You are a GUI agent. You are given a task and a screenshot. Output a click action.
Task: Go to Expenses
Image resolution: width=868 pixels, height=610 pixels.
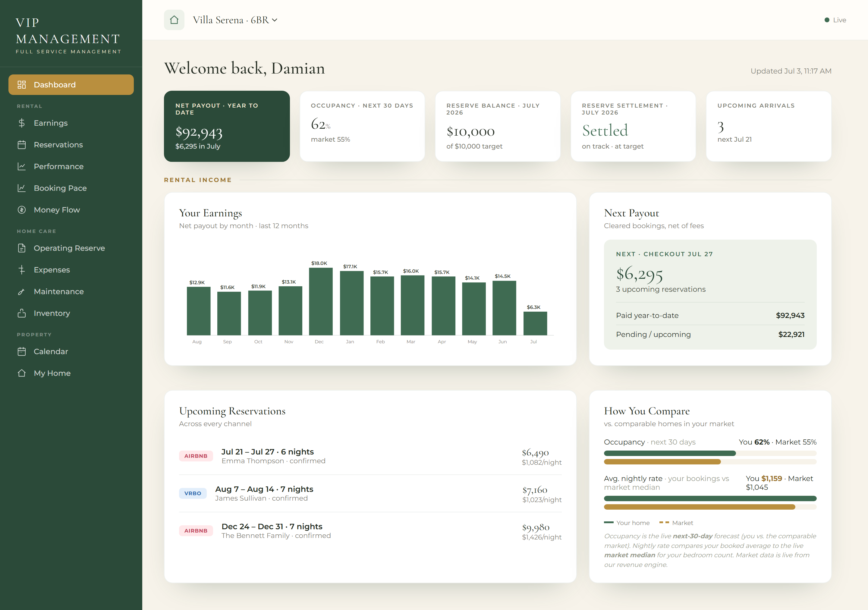coord(71,270)
